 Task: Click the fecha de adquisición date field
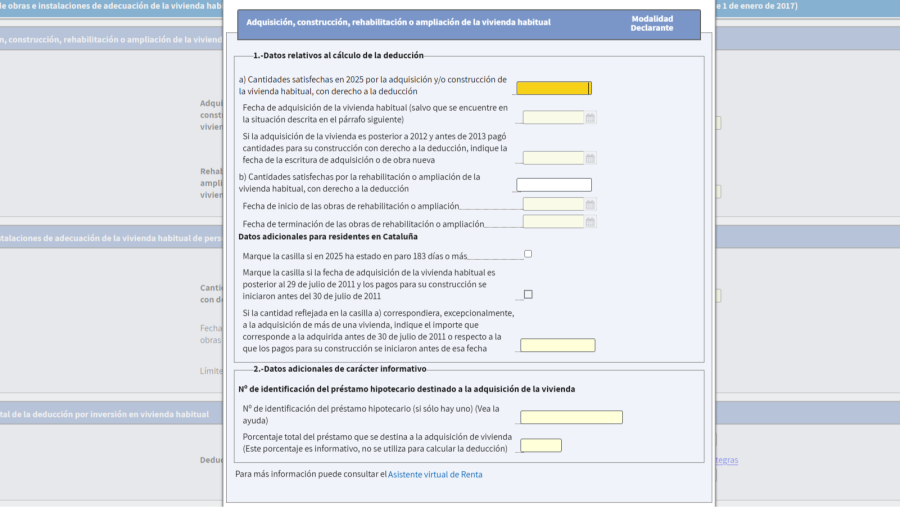click(553, 118)
